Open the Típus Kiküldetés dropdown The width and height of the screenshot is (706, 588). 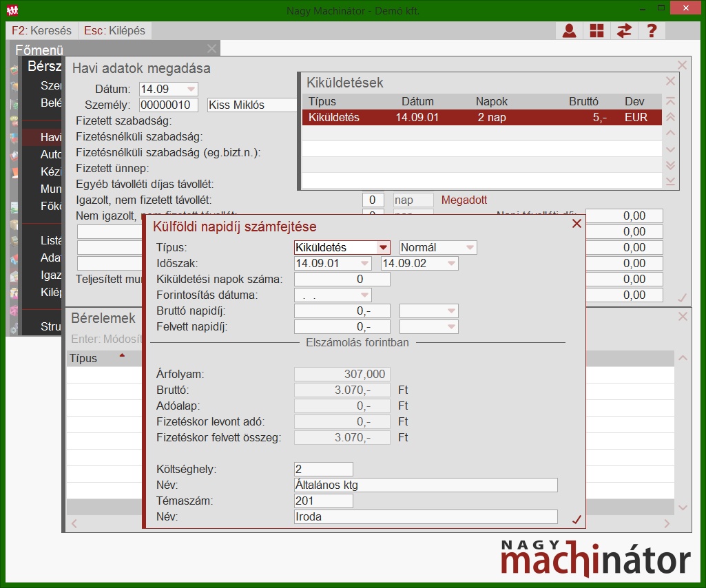coord(383,248)
